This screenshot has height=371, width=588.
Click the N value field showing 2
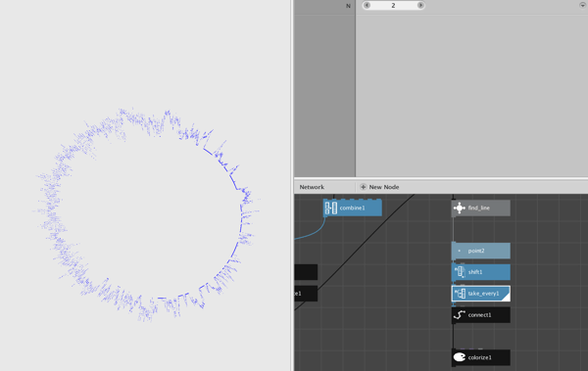click(393, 5)
